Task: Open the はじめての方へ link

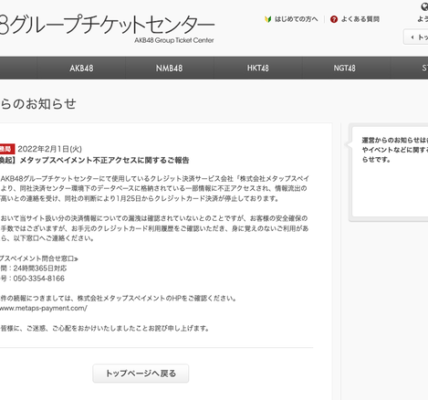Action: 296,19
